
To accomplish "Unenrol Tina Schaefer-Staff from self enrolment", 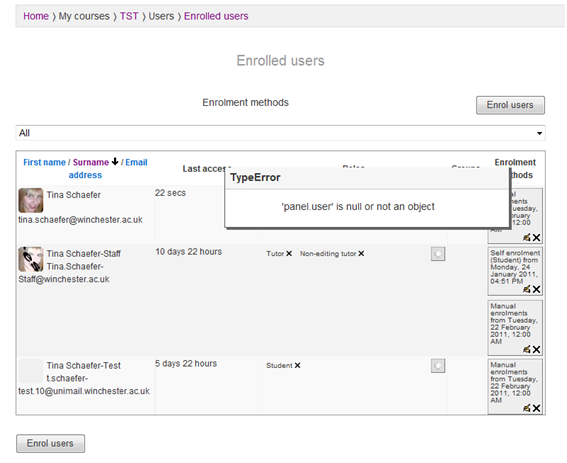I will (x=536, y=289).
